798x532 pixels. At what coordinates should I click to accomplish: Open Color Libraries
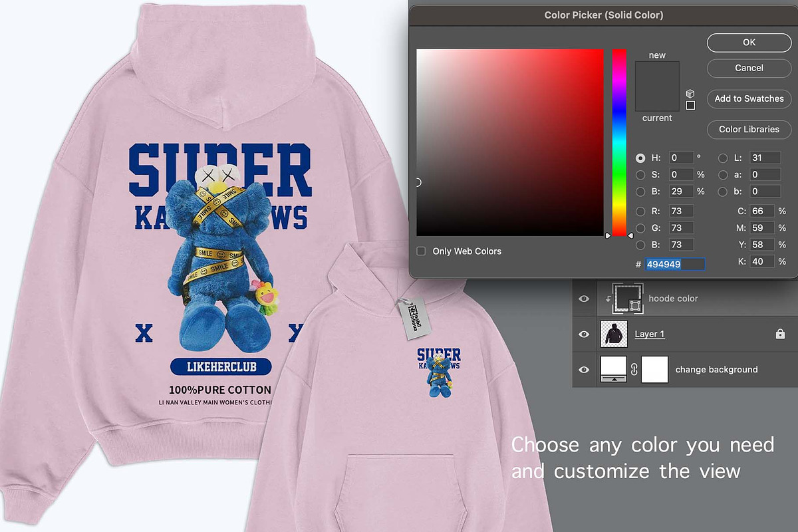[x=749, y=129]
